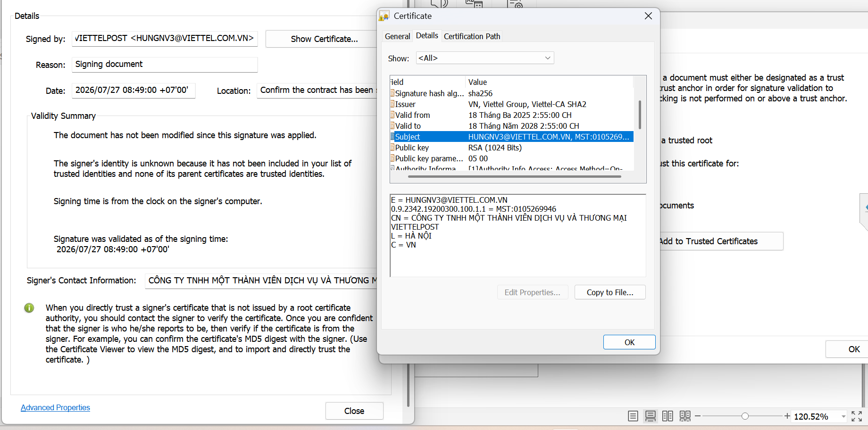Close the Certificate dialog with X
The image size is (868, 430).
pyautogui.click(x=649, y=16)
